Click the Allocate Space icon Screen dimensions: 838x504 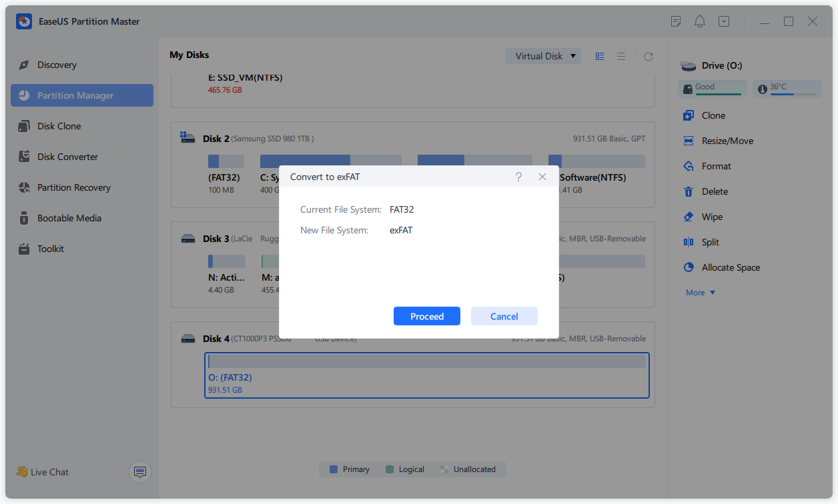click(x=689, y=267)
